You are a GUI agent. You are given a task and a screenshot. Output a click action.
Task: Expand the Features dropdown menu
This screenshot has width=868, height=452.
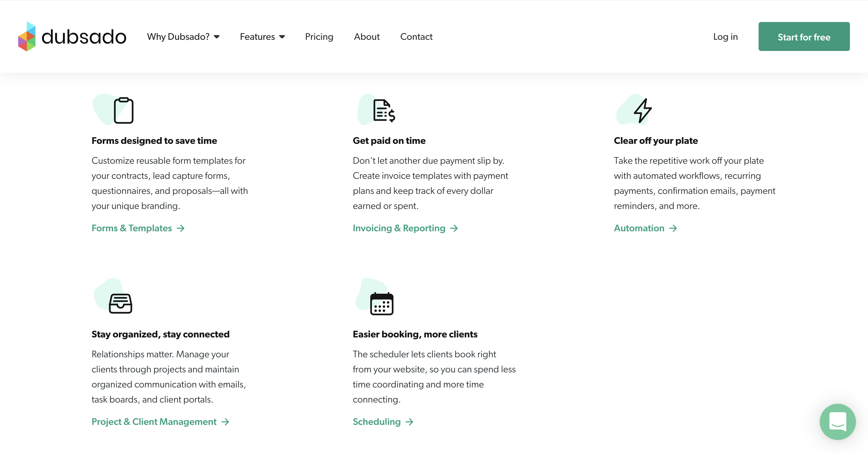click(262, 36)
